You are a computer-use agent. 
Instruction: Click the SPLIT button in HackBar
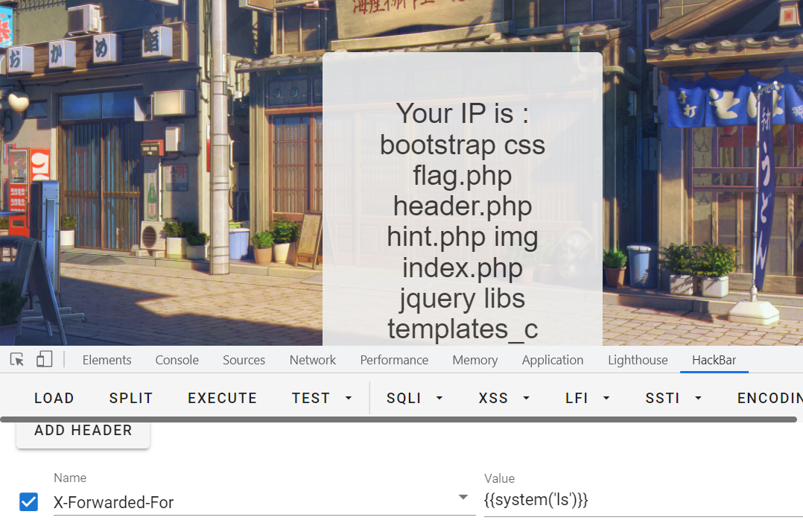point(130,398)
